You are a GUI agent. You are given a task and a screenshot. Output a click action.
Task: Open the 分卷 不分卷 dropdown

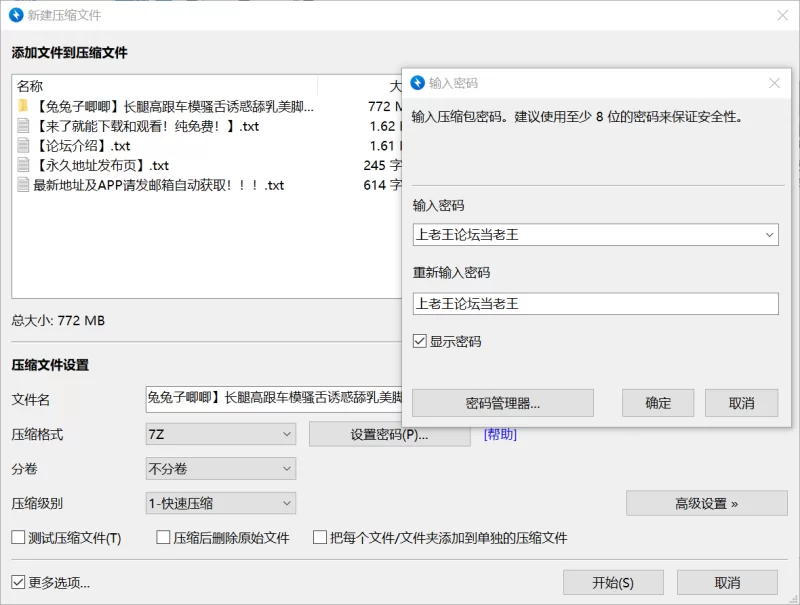[221, 469]
